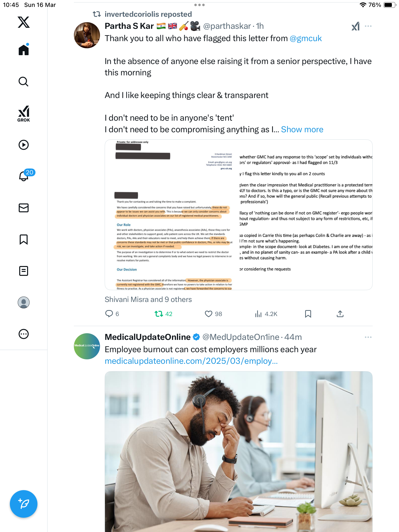The height and width of the screenshot is (532, 399).
Task: Open Bookmarks in the left sidebar
Action: point(24,239)
